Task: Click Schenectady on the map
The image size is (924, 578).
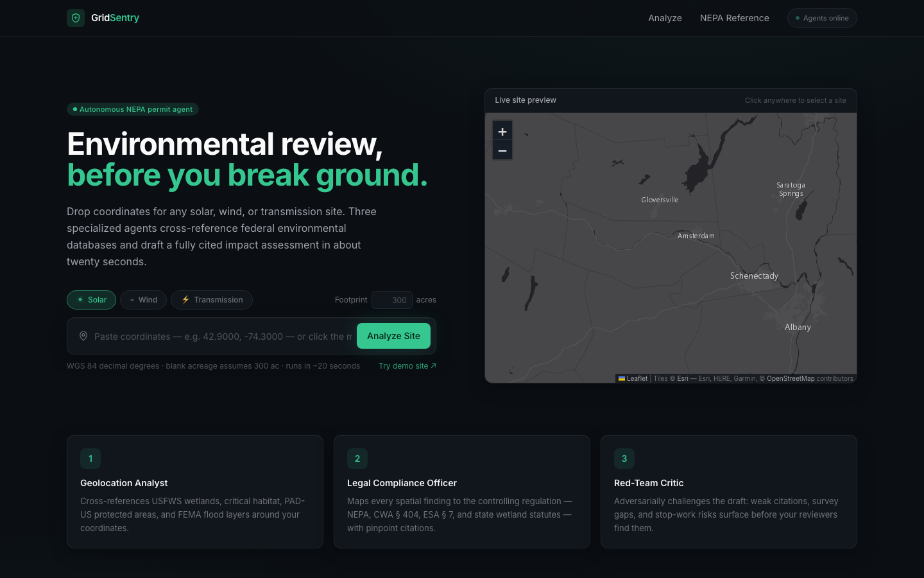Action: pos(754,276)
